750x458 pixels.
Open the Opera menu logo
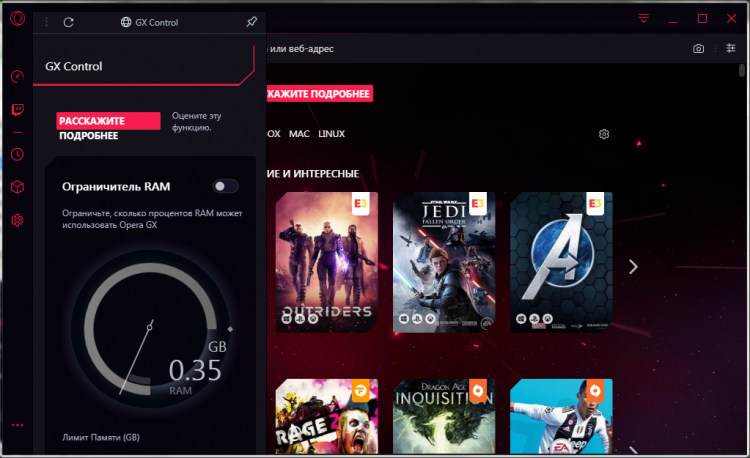click(x=17, y=20)
